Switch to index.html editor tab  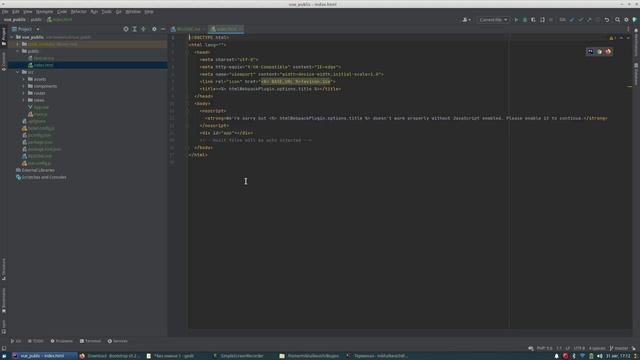pyautogui.click(x=226, y=29)
